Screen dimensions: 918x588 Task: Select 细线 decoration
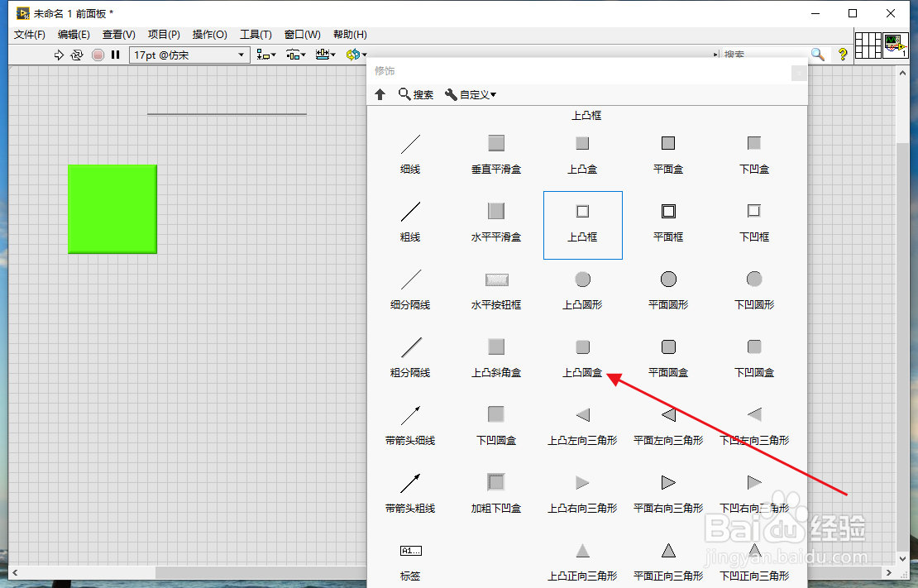410,155
